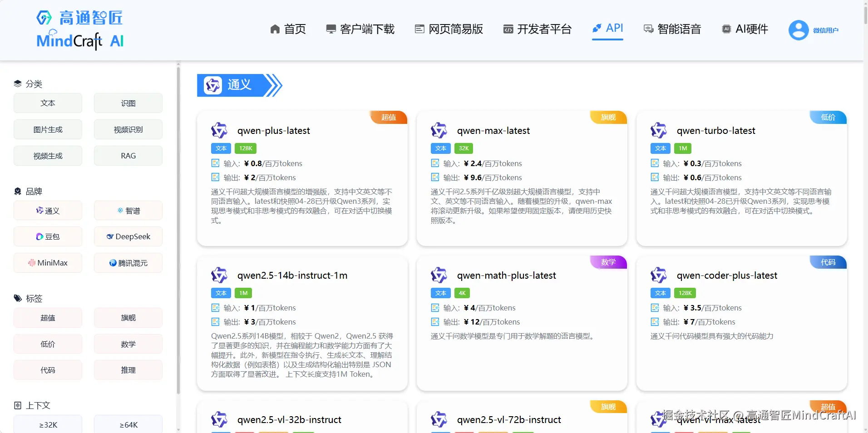The height and width of the screenshot is (433, 868).
Task: Select the 豆包 brand filter
Action: [x=48, y=236]
